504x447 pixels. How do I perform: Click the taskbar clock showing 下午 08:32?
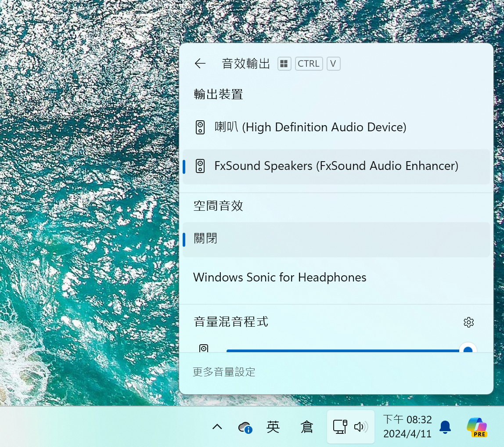tap(407, 427)
